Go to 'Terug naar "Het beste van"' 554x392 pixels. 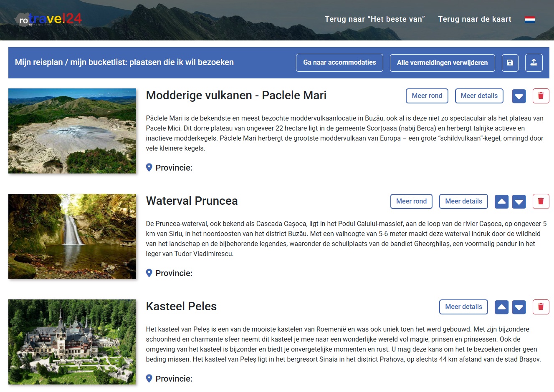(374, 19)
